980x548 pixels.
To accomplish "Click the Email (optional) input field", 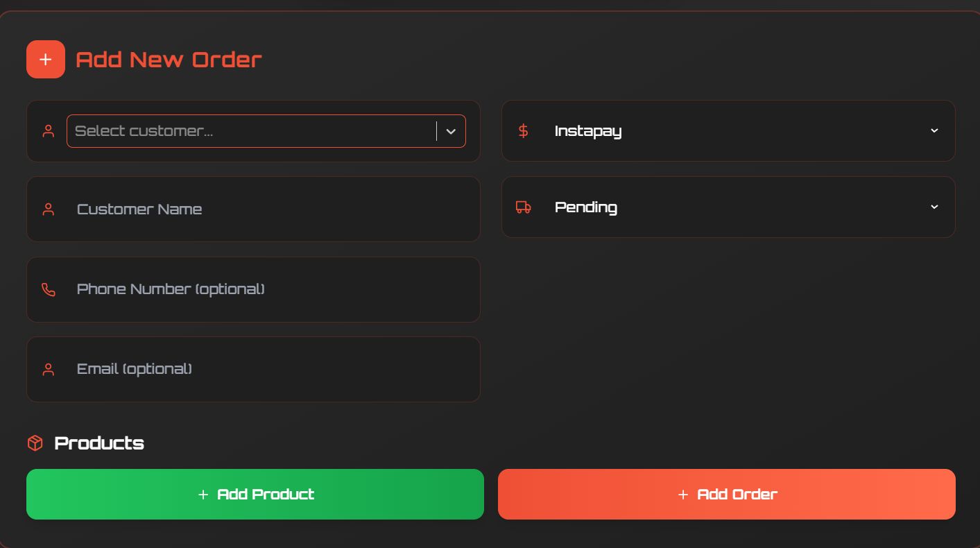I will 270,369.
